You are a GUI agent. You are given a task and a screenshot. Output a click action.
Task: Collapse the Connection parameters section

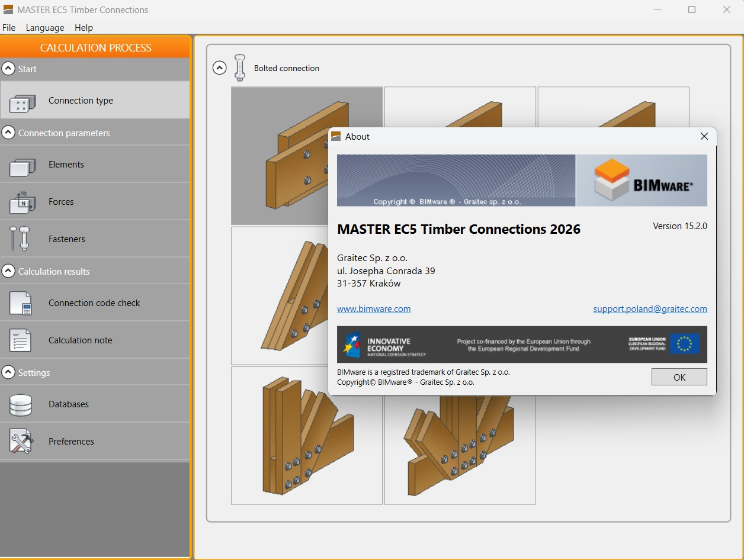coord(8,133)
